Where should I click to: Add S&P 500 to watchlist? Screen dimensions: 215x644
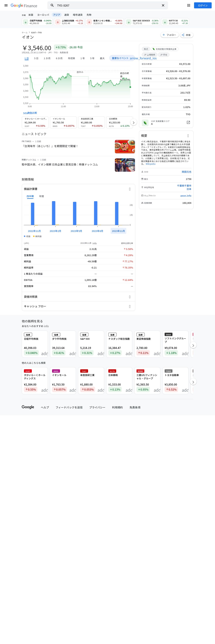pos(101,353)
